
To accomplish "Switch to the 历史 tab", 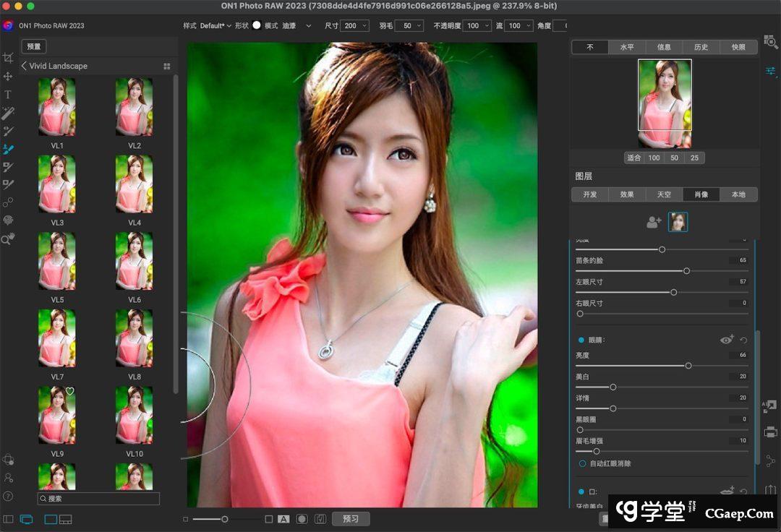I will click(701, 47).
